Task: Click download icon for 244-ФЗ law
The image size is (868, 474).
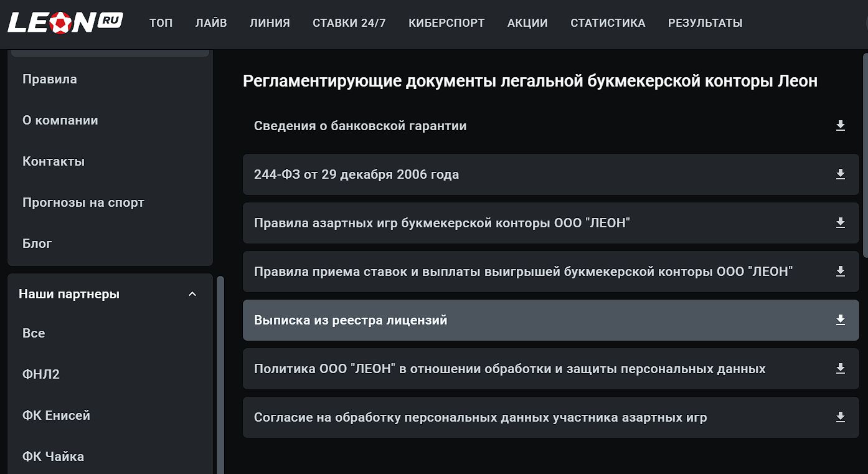Action: click(840, 174)
